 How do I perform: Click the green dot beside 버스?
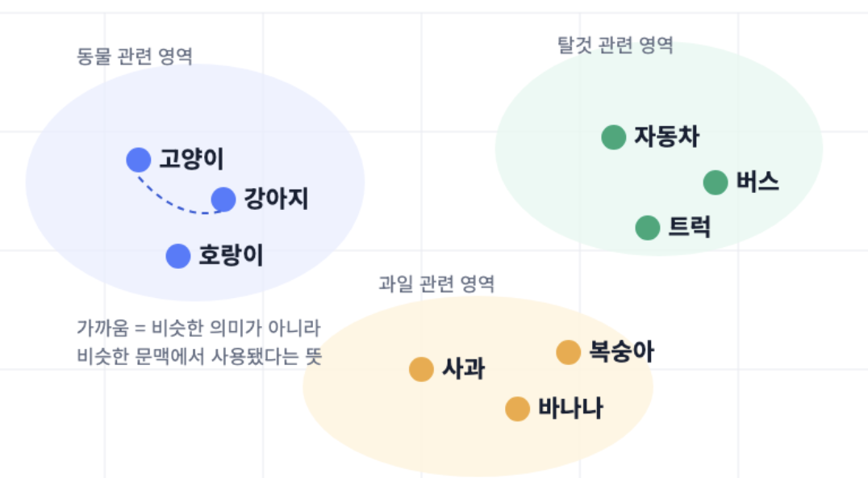716,182
